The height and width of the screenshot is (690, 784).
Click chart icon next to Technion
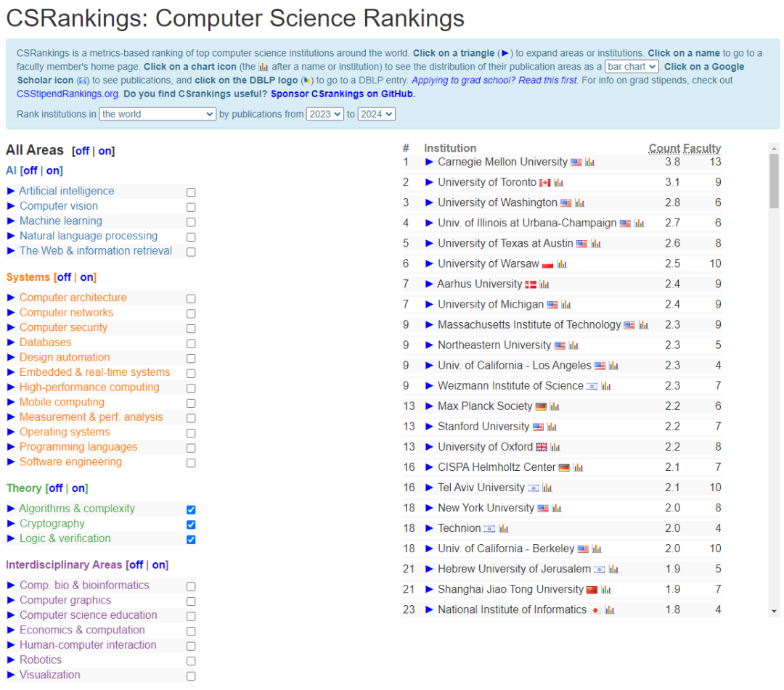[x=504, y=528]
